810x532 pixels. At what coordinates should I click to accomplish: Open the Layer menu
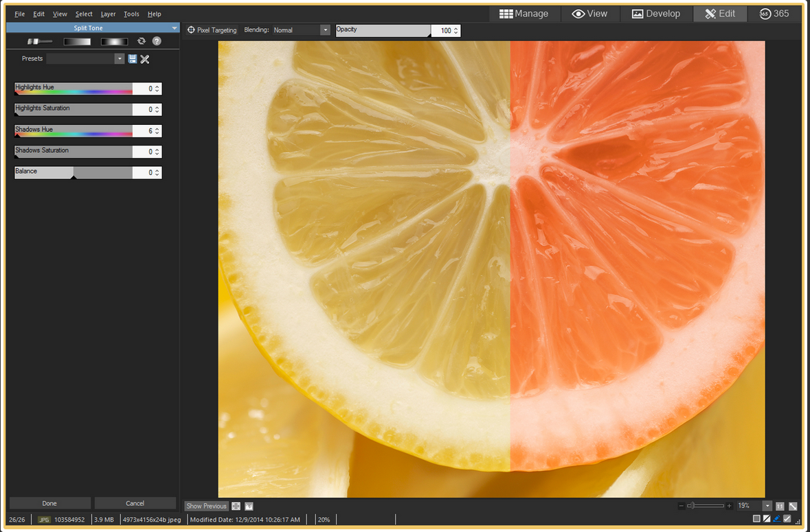tap(108, 14)
